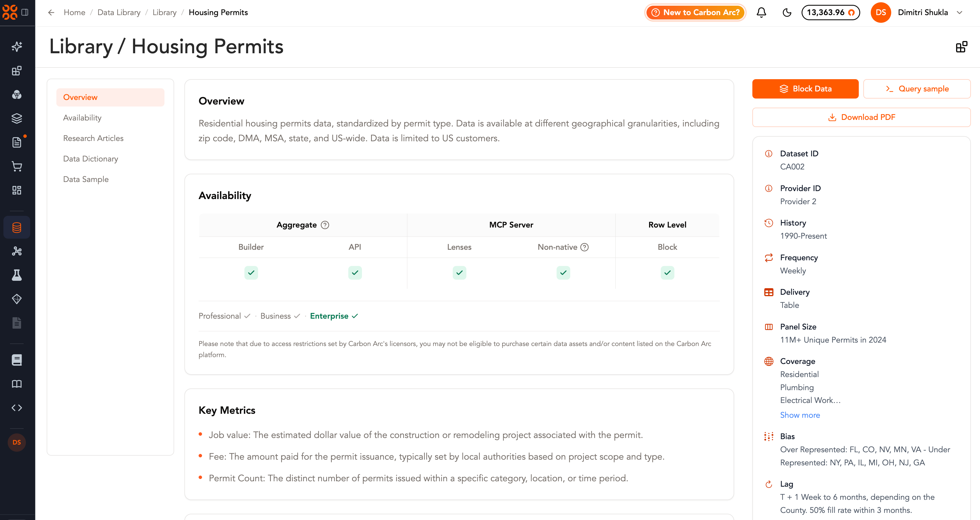Open the Query sample button
Image resolution: width=980 pixels, height=520 pixels.
[917, 89]
